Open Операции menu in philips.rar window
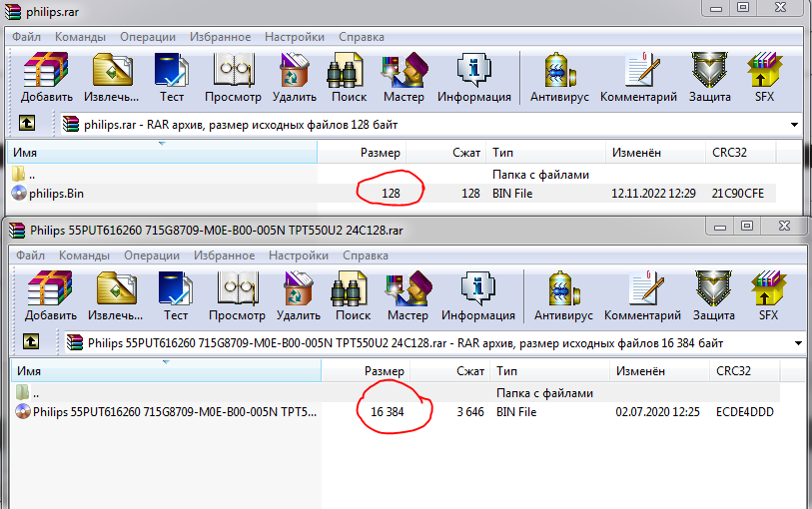Viewport: 812px width, 509px height. pyautogui.click(x=148, y=37)
